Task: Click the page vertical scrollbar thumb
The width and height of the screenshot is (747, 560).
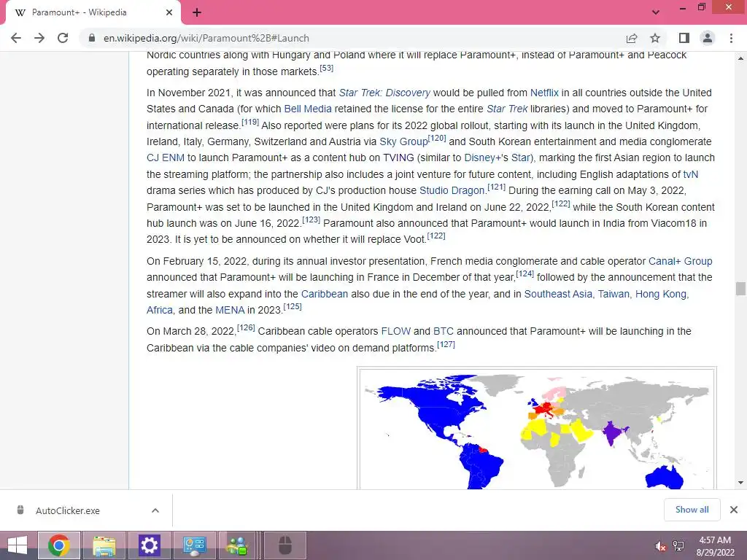Action: coord(740,289)
